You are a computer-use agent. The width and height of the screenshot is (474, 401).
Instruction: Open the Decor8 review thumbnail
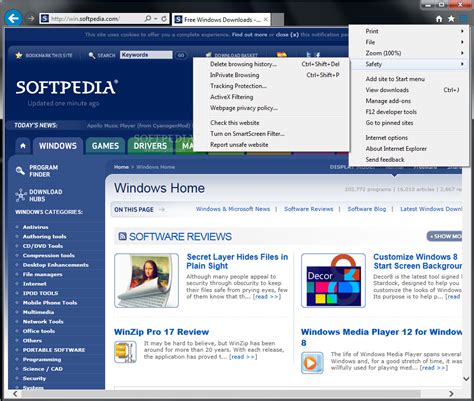[x=333, y=280]
